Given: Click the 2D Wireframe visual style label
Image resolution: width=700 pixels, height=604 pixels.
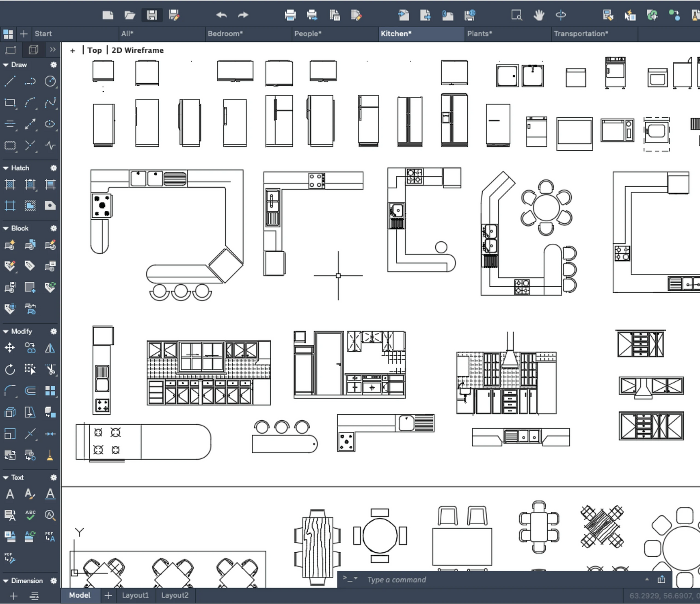Looking at the screenshot, I should coord(138,50).
